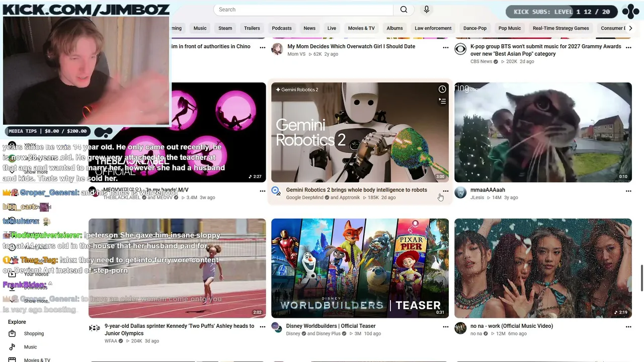Play the Dallas sprinter video thumbnail
The height and width of the screenshot is (362, 644).
pos(177,268)
